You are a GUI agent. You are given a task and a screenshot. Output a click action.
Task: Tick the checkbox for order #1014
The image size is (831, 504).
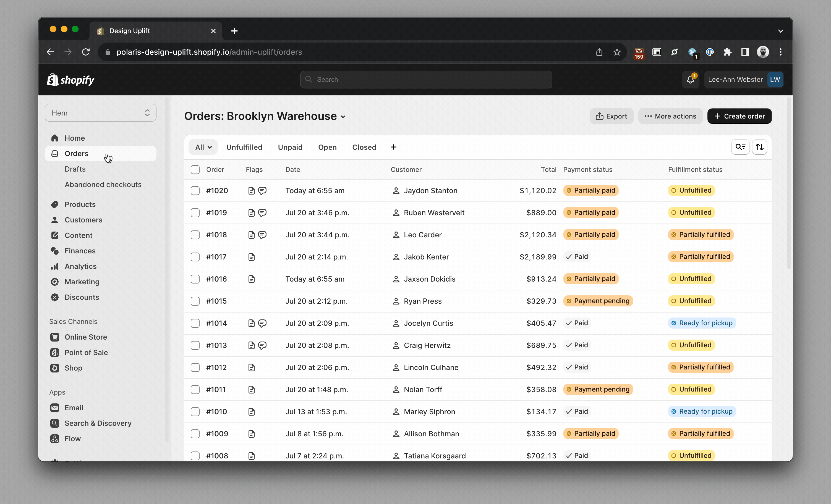[195, 323]
